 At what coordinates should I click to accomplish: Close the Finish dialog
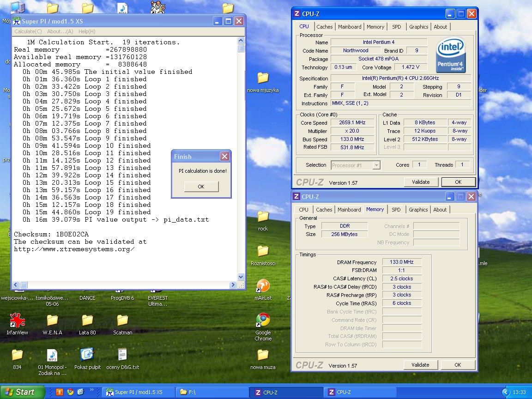pyautogui.click(x=224, y=157)
